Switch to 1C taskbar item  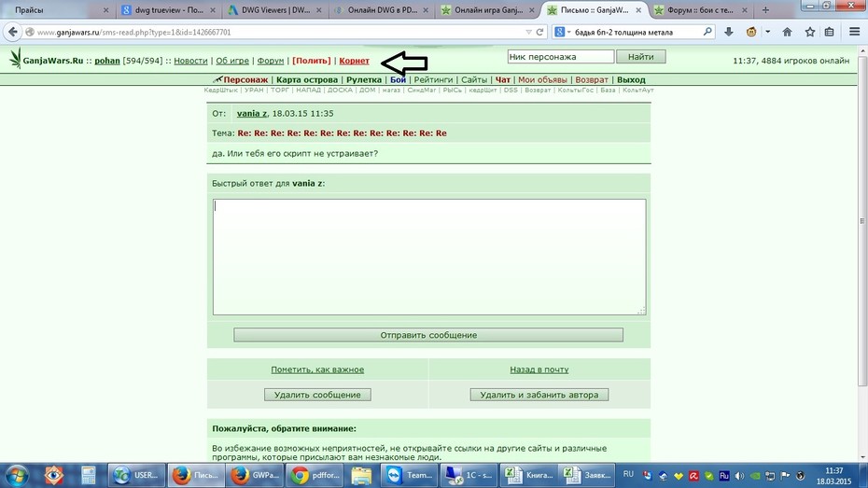point(469,475)
